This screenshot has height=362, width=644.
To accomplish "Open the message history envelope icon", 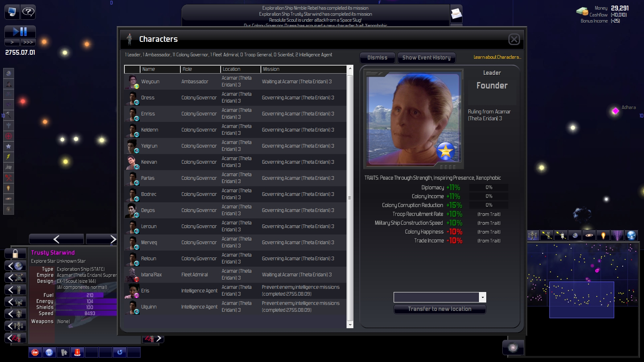I will (x=456, y=14).
